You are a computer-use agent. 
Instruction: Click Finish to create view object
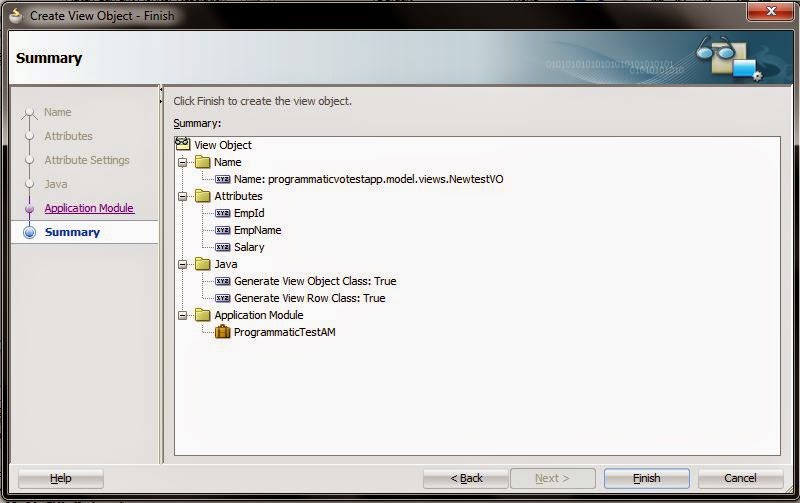coord(646,479)
